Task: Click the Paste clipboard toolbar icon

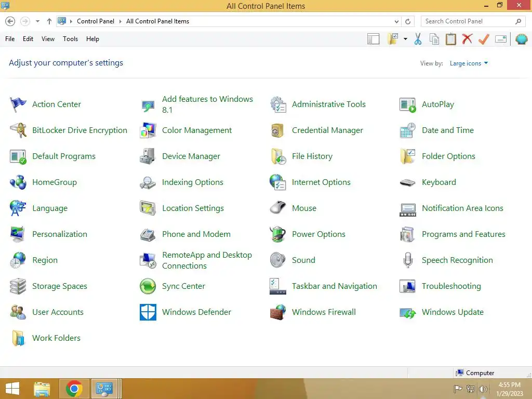Action: 450,39
